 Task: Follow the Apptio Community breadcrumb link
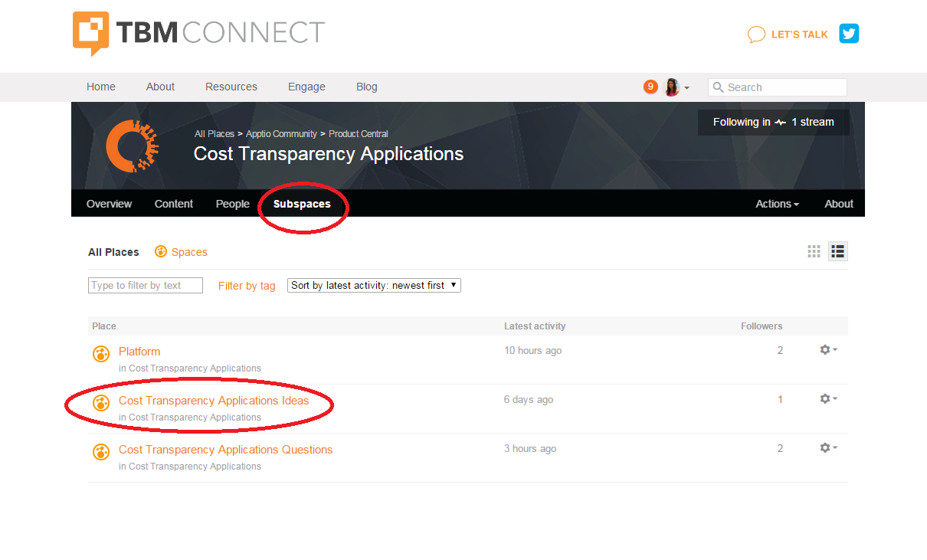point(281,134)
